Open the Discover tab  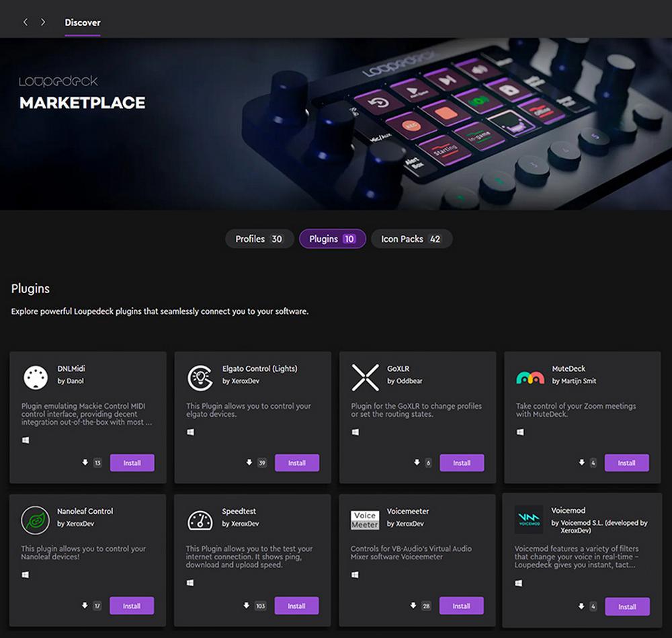pyautogui.click(x=82, y=22)
